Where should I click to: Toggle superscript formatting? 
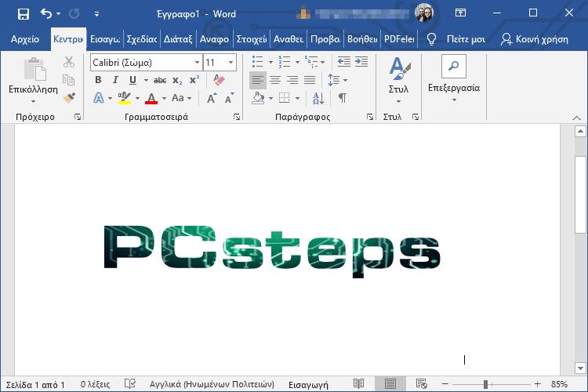pos(194,80)
